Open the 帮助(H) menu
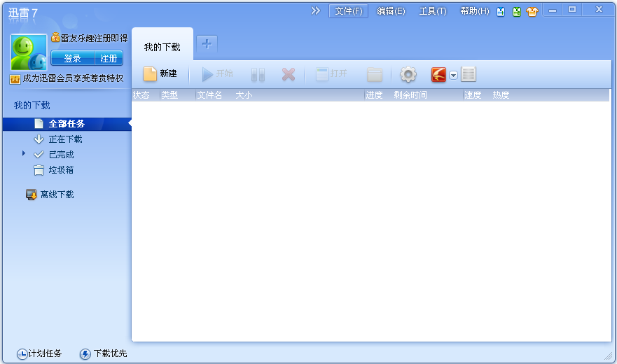This screenshot has width=617, height=364. pyautogui.click(x=475, y=11)
